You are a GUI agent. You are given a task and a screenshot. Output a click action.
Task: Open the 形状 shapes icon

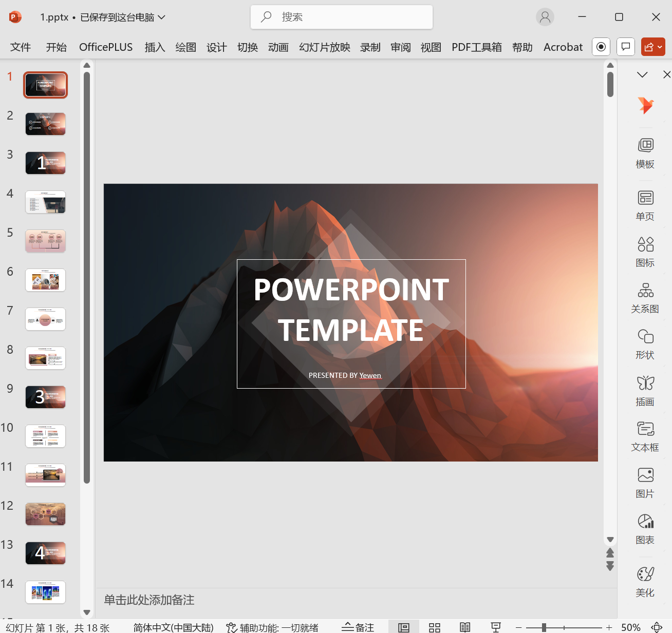(645, 337)
